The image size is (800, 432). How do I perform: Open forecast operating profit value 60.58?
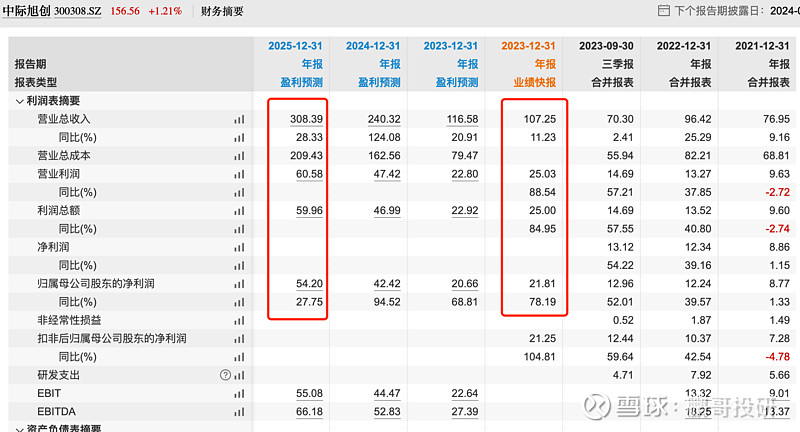pos(309,174)
